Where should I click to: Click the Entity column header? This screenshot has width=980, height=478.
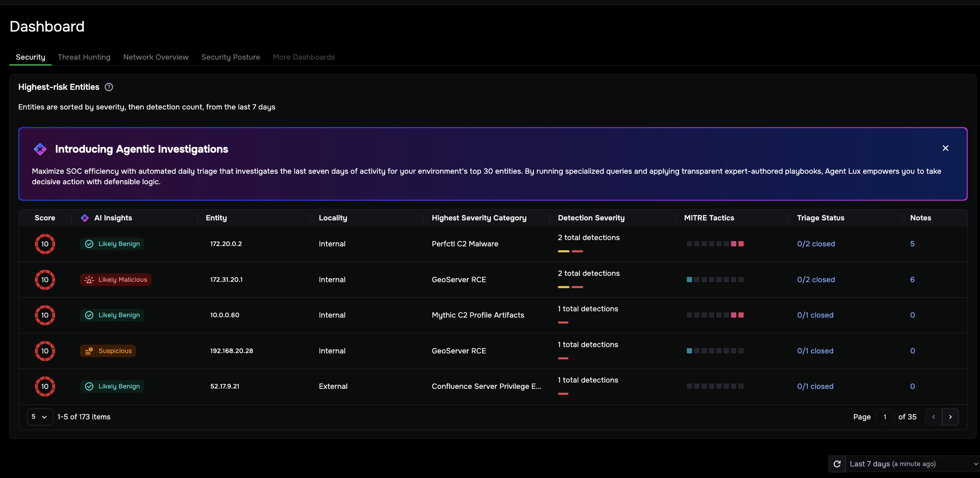pyautogui.click(x=216, y=218)
